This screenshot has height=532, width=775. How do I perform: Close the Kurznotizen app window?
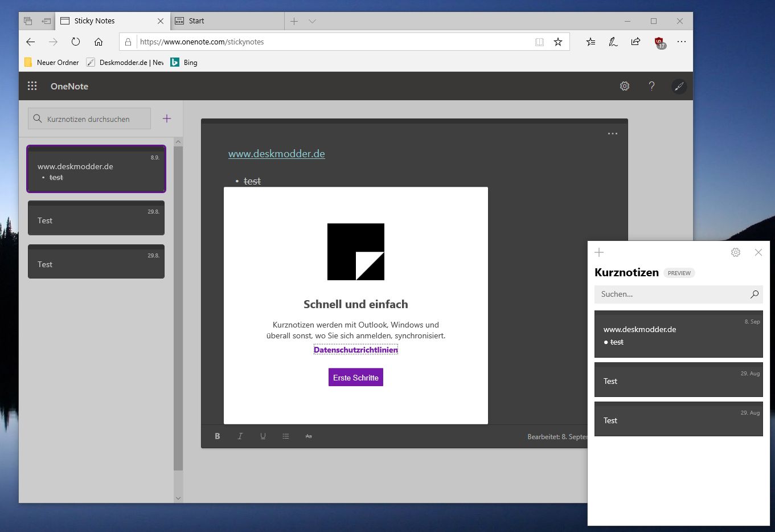tap(758, 252)
